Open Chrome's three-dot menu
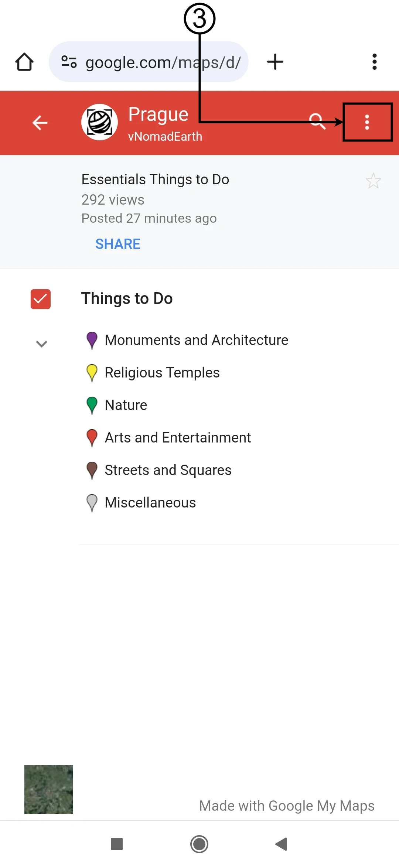Image resolution: width=399 pixels, height=868 pixels. [x=374, y=62]
